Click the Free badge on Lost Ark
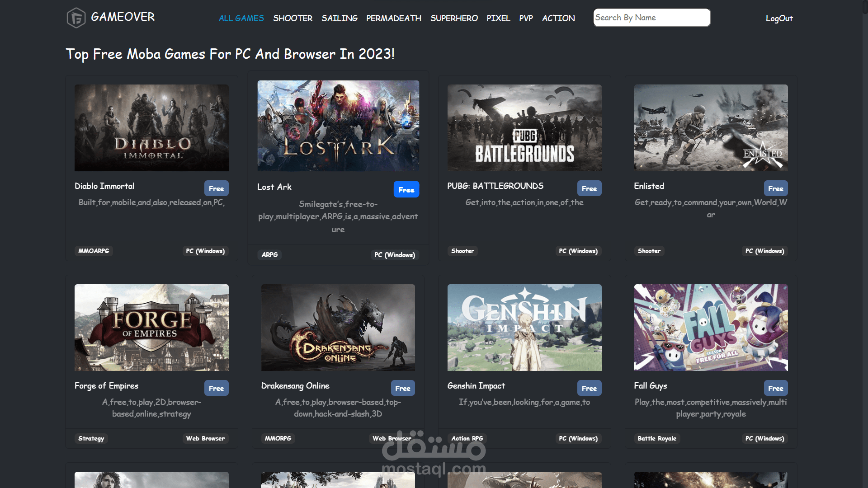This screenshot has width=868, height=488. 406,190
